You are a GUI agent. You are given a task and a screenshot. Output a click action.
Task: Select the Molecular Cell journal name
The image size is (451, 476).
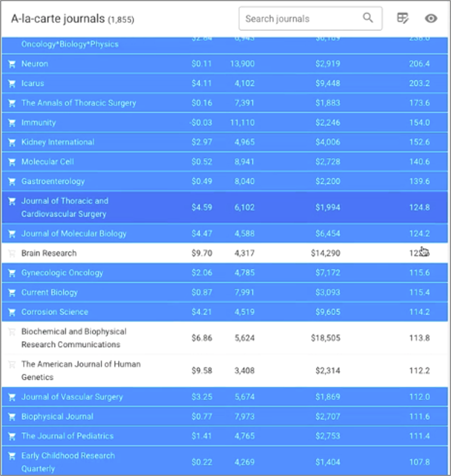coord(48,162)
